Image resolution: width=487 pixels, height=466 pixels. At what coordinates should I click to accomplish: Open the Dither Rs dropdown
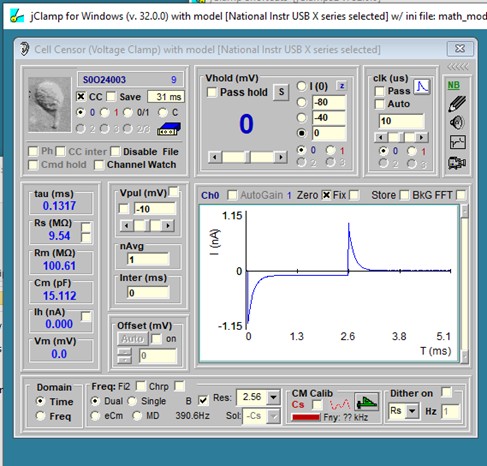412,411
